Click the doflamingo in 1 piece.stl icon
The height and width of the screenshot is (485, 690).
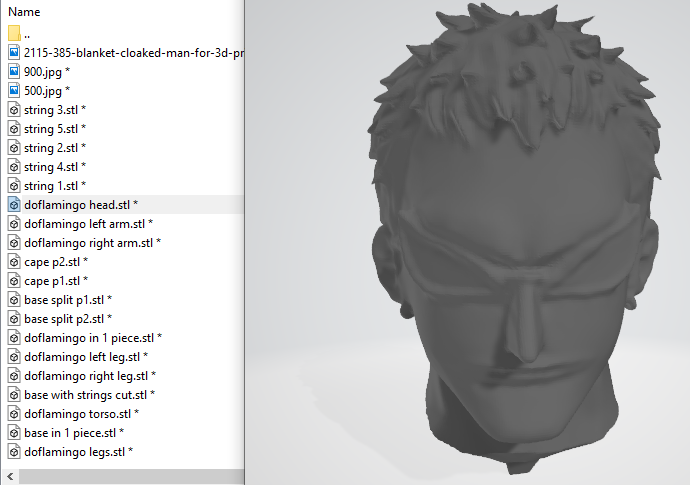14,338
